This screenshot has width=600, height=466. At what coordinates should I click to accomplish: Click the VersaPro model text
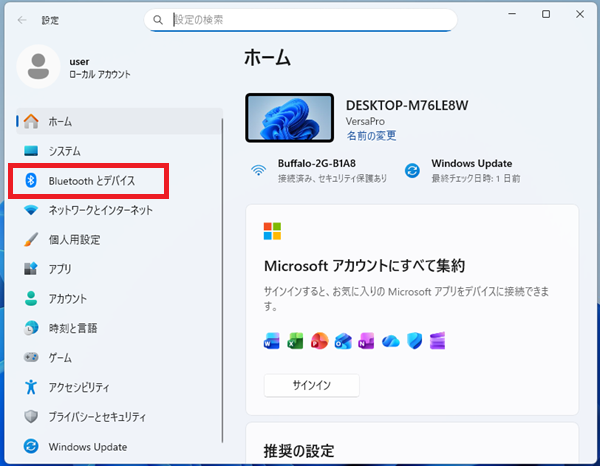(x=365, y=121)
